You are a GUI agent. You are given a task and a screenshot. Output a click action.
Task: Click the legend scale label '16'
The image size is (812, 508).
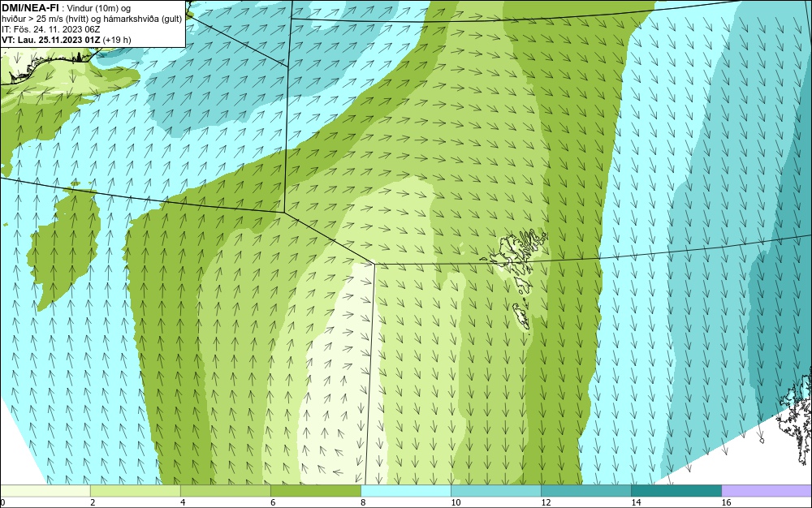tap(726, 502)
